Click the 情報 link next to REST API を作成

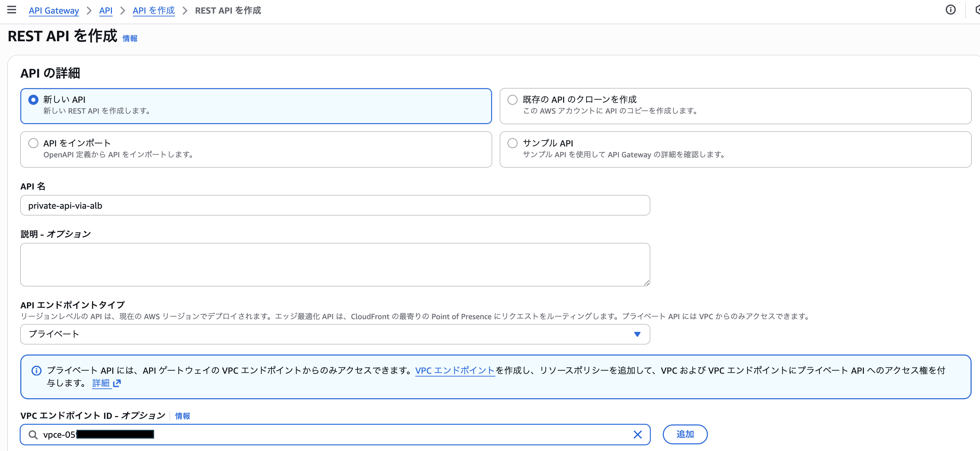tap(129, 38)
